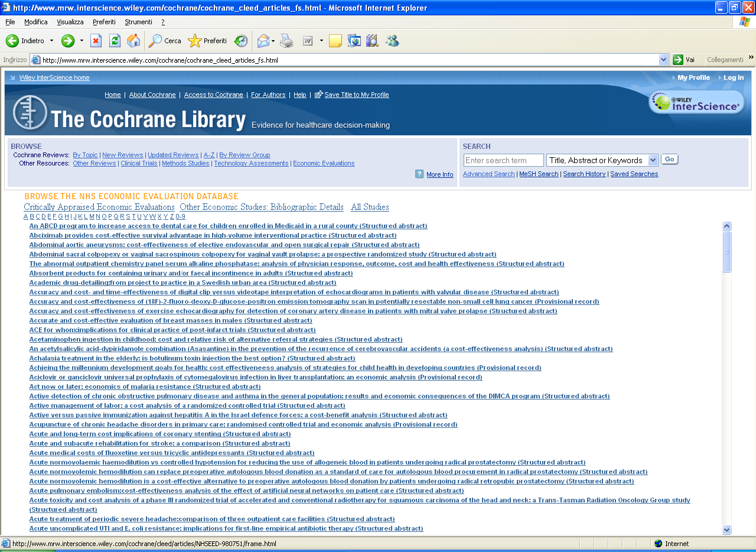Viewport: 756px width, 552px height.
Task: Open New Reviews link
Action: coord(123,155)
